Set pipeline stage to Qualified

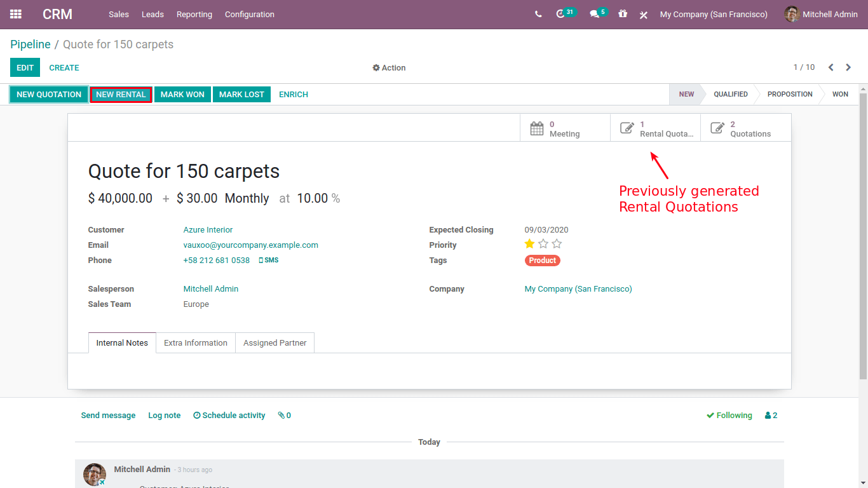(x=730, y=95)
